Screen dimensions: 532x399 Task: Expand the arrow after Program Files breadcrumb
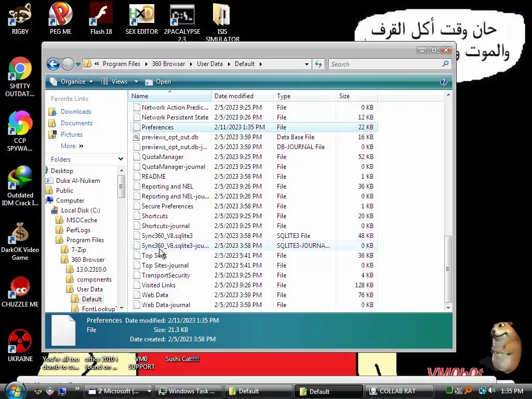pyautogui.click(x=146, y=64)
